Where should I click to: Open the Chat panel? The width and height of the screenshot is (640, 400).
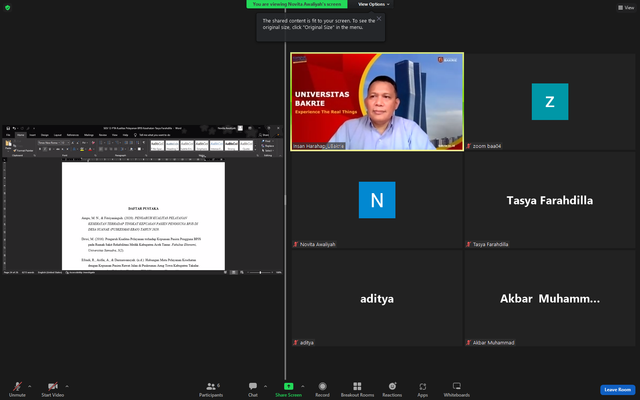(x=253, y=389)
